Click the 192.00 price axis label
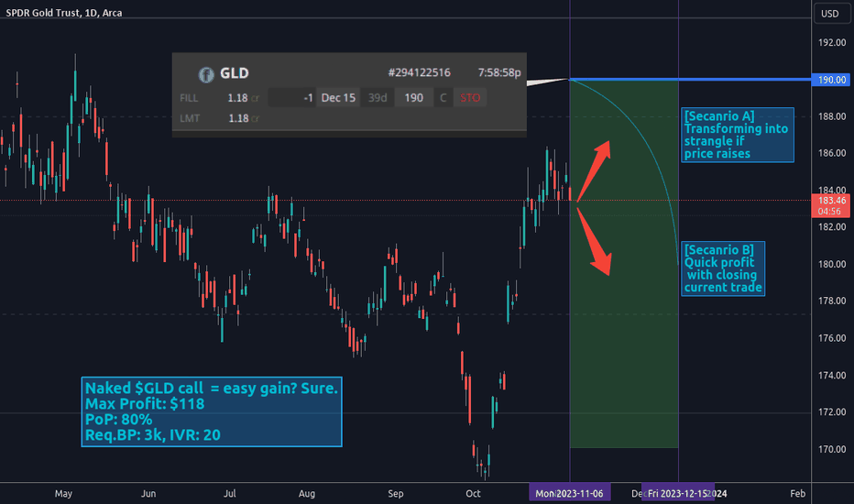This screenshot has width=854, height=504. pyautogui.click(x=832, y=42)
